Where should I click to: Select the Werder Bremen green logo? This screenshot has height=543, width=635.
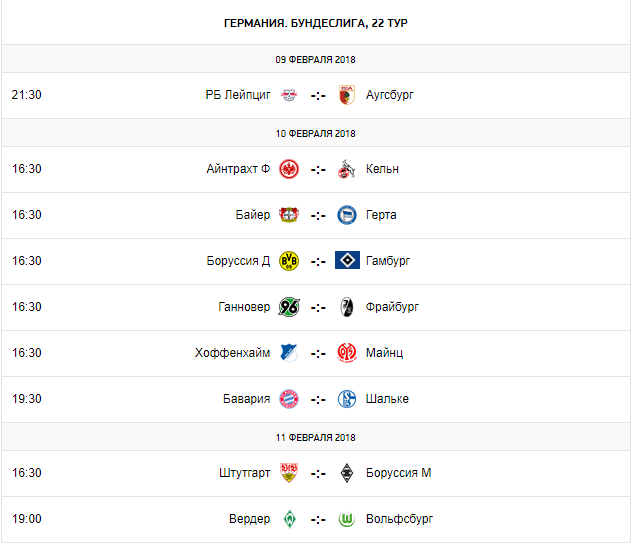[289, 519]
